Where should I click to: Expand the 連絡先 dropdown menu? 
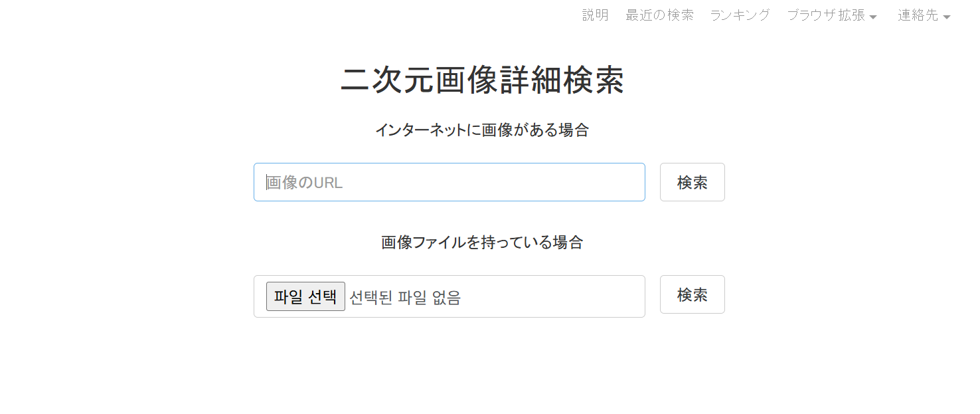coord(924,15)
